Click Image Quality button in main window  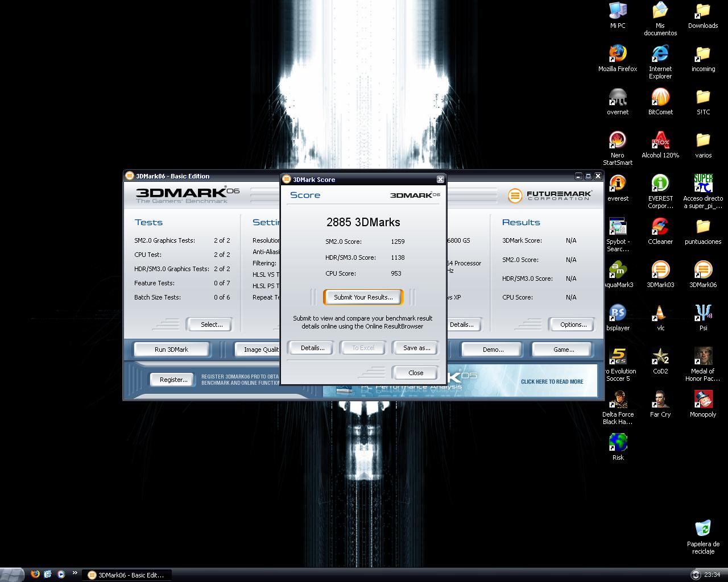[258, 350]
